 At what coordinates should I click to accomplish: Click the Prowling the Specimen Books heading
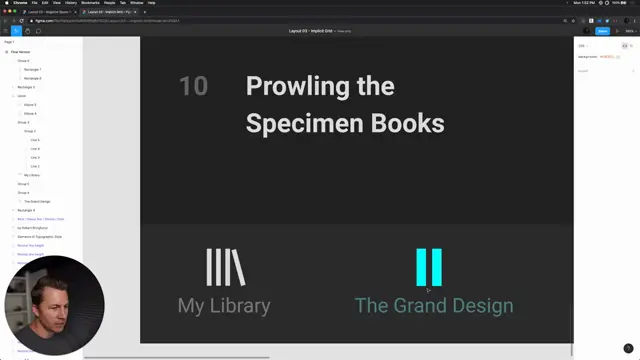[x=345, y=104]
